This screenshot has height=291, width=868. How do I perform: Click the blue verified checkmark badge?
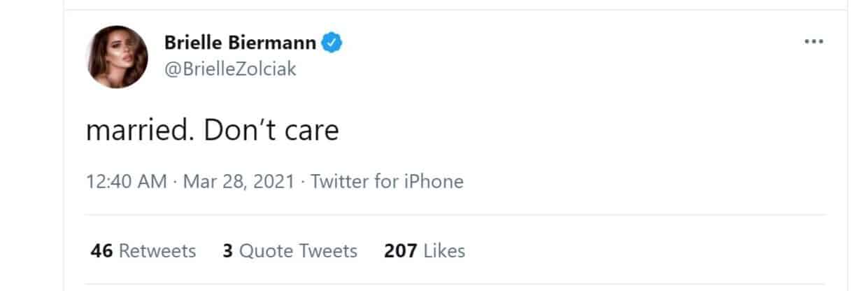pos(332,43)
